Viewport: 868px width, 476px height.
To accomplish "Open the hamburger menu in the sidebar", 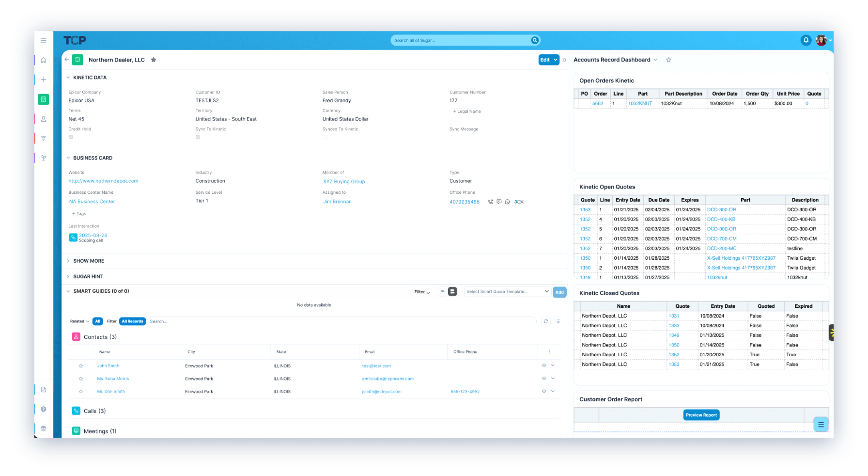I will pyautogui.click(x=44, y=41).
